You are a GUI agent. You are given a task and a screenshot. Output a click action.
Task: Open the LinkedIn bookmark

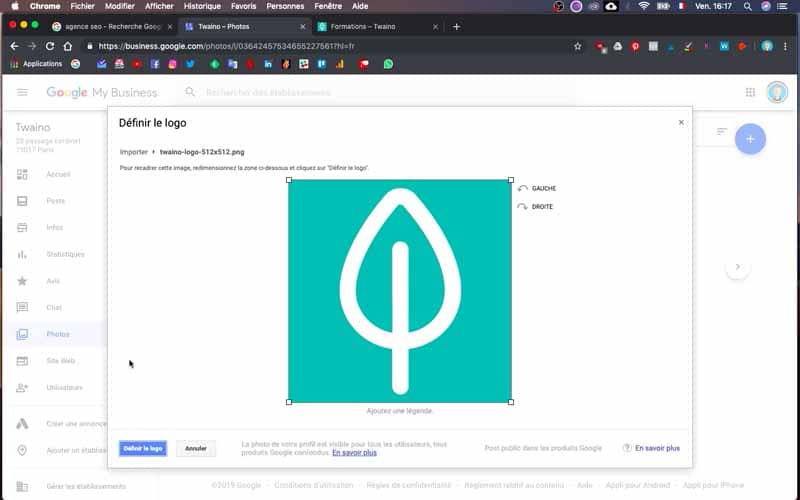tap(268, 64)
